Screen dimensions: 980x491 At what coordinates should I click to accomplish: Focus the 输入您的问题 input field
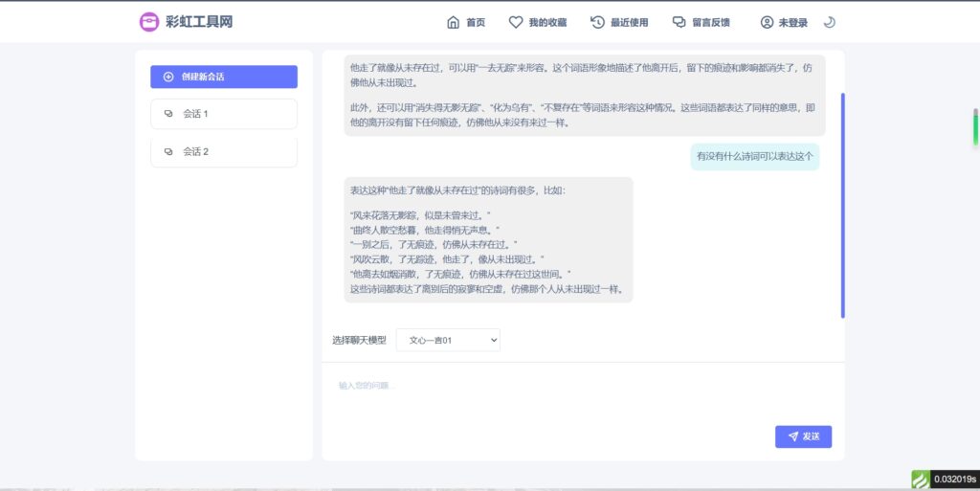tap(583, 391)
